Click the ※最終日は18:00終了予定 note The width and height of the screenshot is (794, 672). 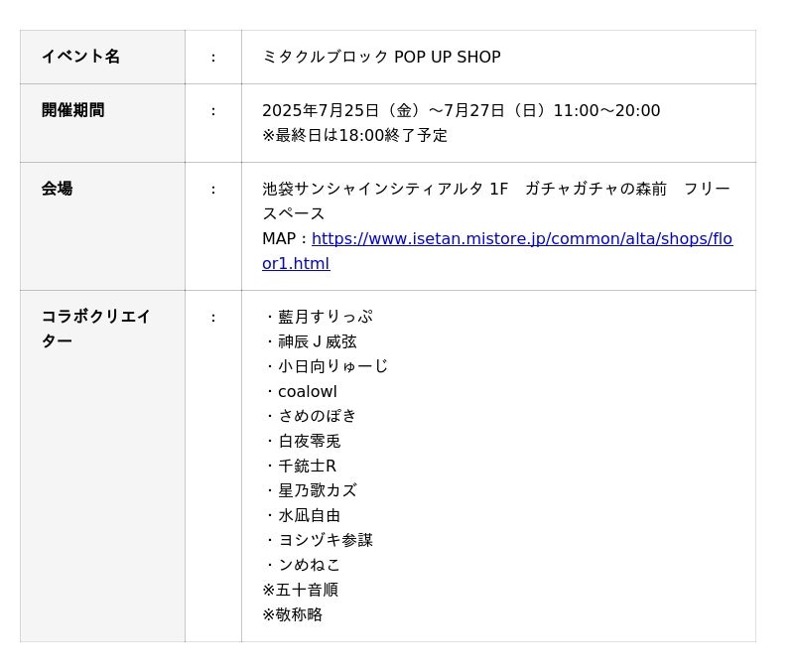click(354, 135)
